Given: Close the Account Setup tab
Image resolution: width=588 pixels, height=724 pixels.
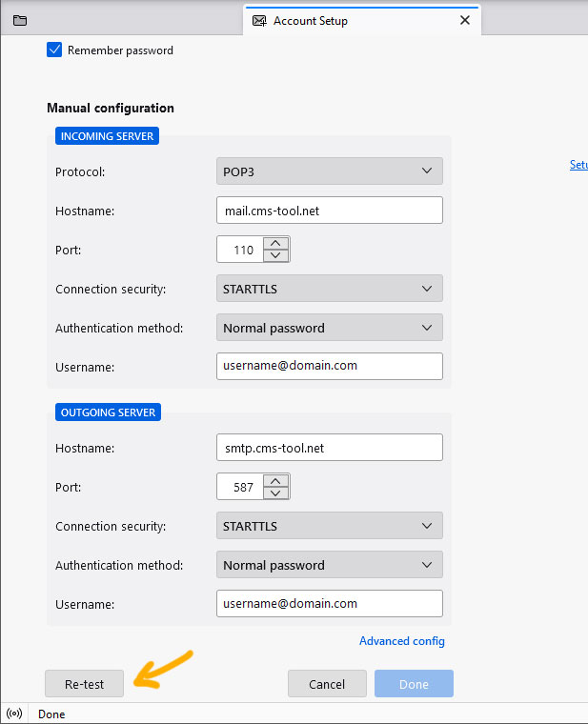Looking at the screenshot, I should [465, 20].
